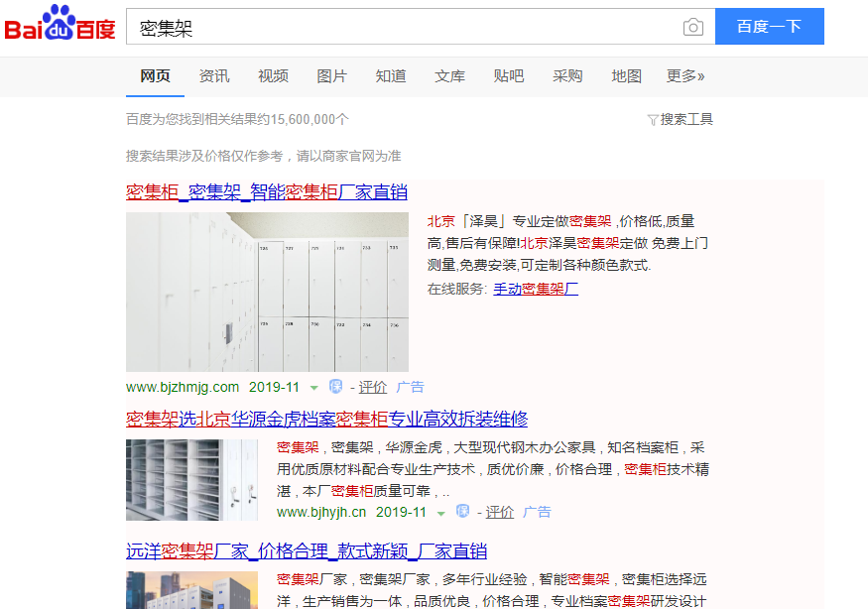
Task: Expand the 更多» menu
Action: click(685, 76)
